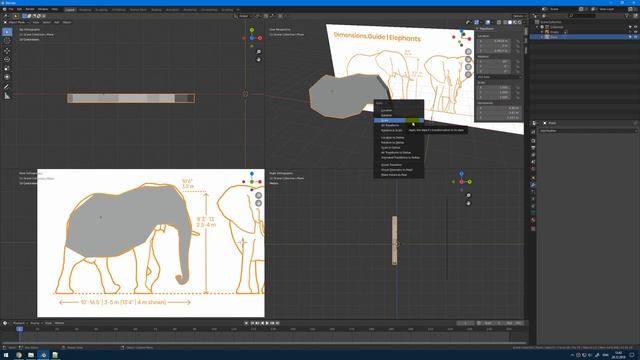Hide Empty object in outliner
The image size is (640, 360).
point(635,32)
